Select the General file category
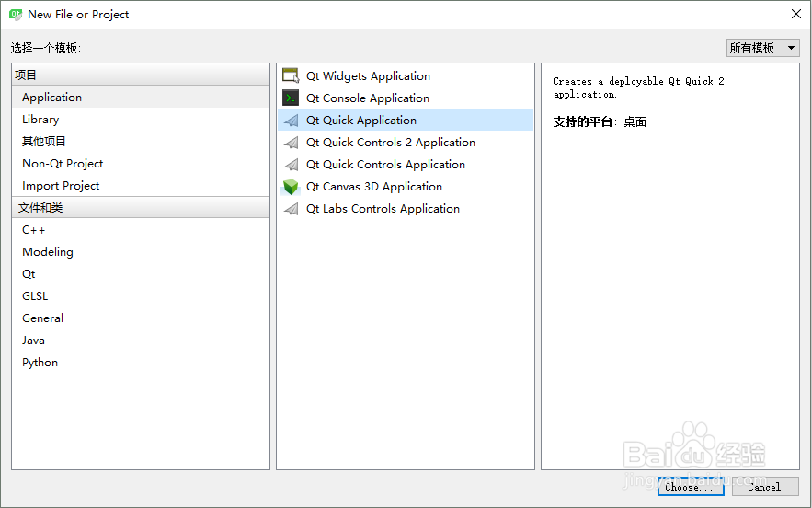 tap(141, 318)
